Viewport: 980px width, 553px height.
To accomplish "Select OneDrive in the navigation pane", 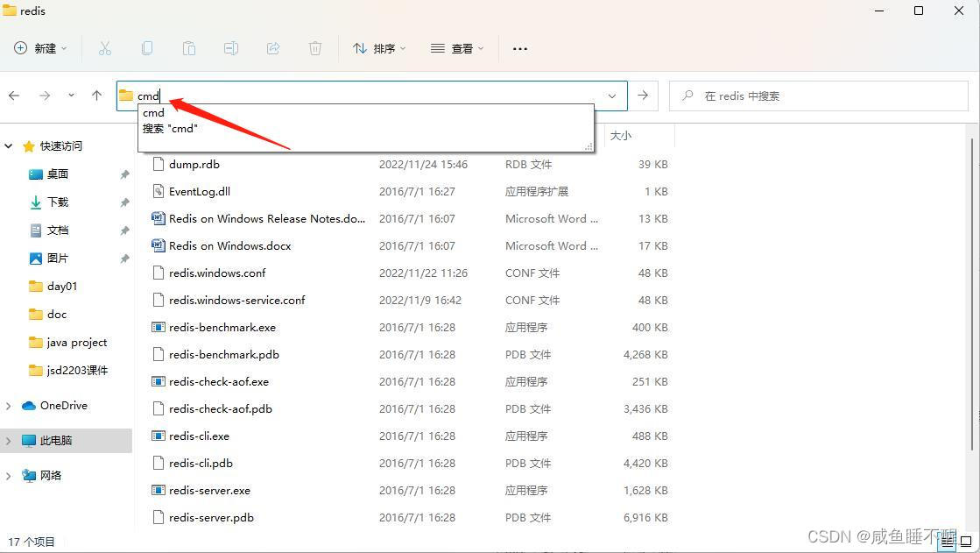I will click(63, 406).
